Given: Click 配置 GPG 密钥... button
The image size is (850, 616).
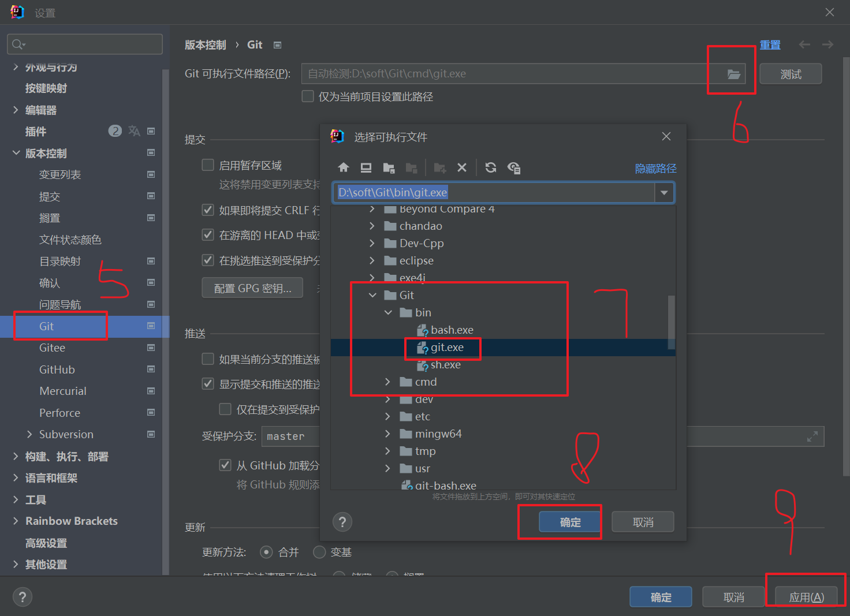Looking at the screenshot, I should pos(252,288).
